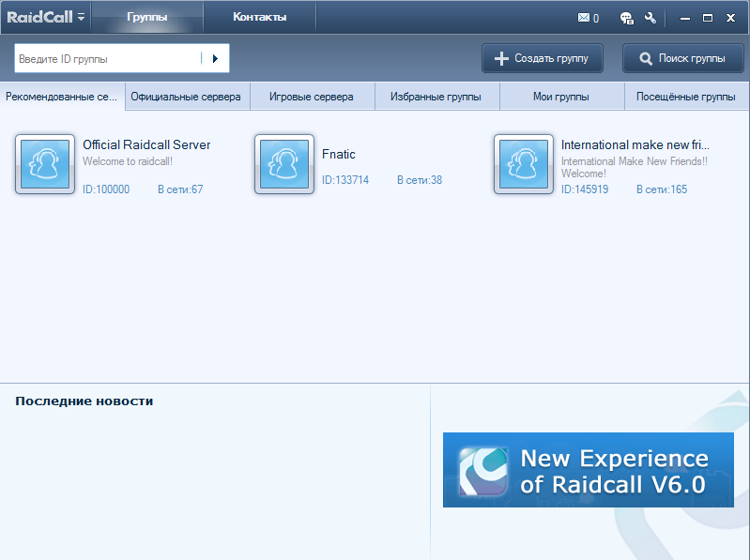The width and height of the screenshot is (750, 560).
Task: Click the Official Raidcall Server title
Action: [x=146, y=144]
